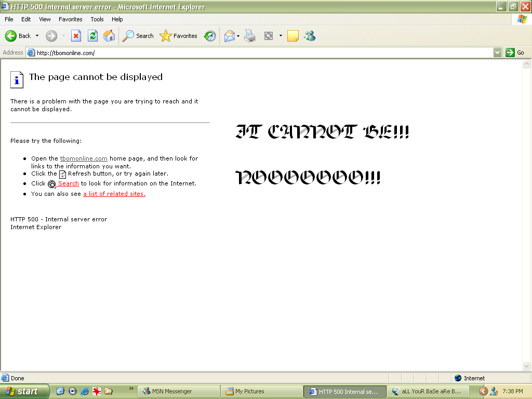Expand the Mail icon dropdown arrow
This screenshot has width=532, height=399.
(x=238, y=36)
